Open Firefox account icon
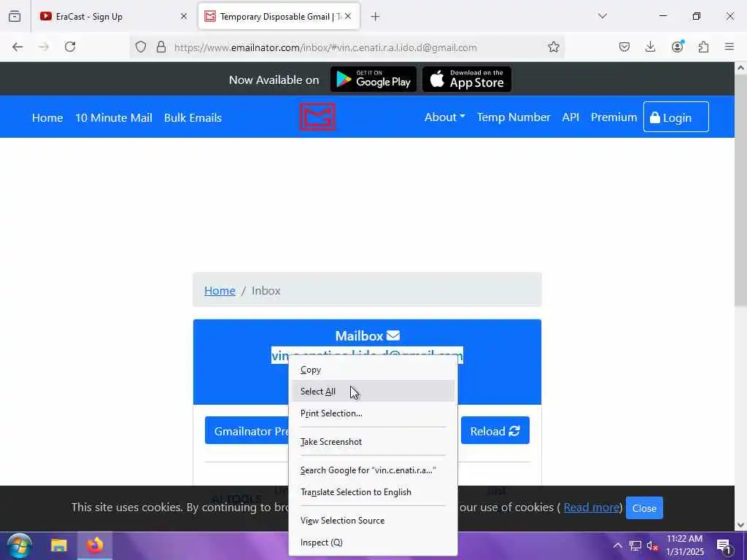747x560 pixels. pos(677,47)
